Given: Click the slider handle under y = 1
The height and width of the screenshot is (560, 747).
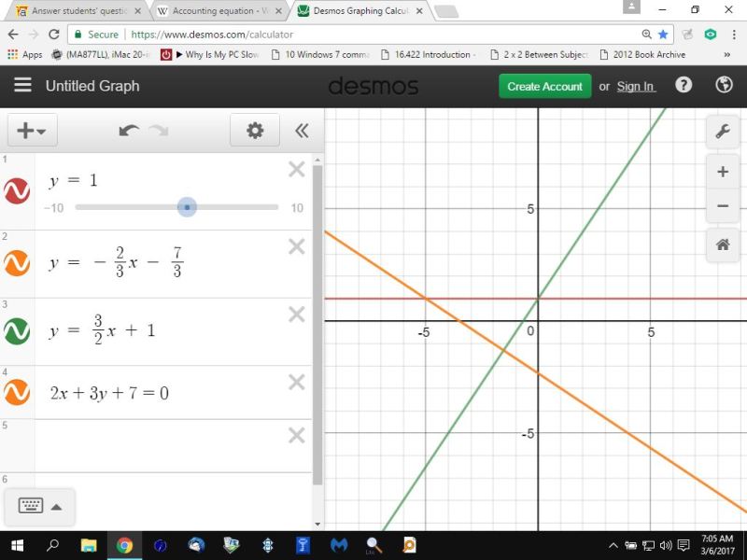Looking at the screenshot, I should [187, 207].
